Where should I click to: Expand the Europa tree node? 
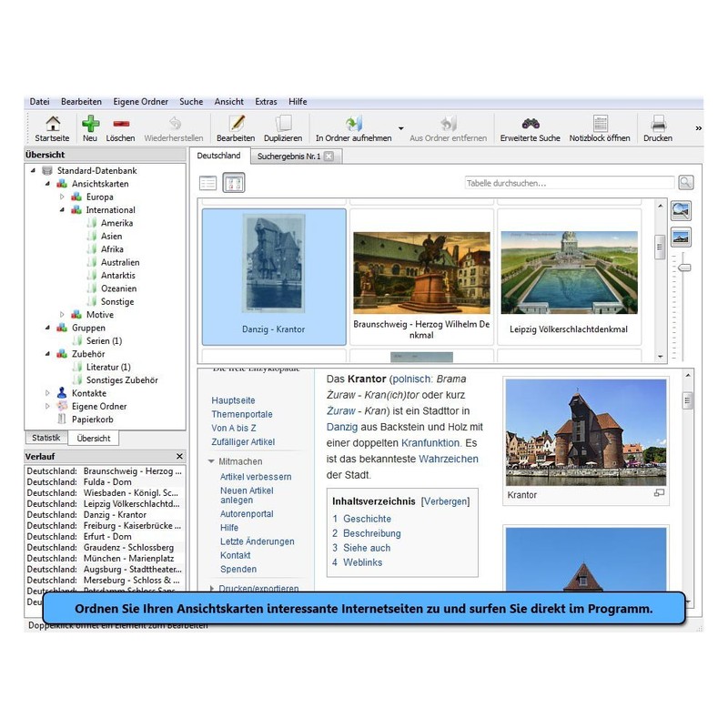tap(63, 197)
